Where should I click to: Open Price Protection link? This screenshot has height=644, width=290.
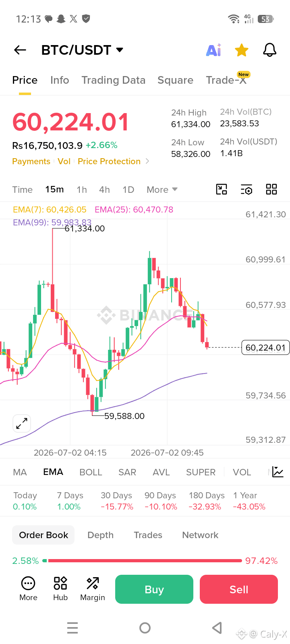click(109, 161)
